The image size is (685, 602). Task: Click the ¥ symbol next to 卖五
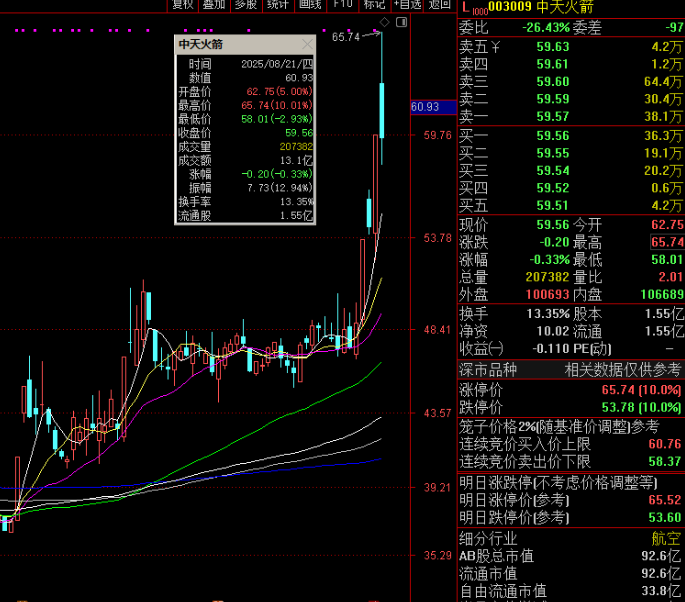pos(495,47)
